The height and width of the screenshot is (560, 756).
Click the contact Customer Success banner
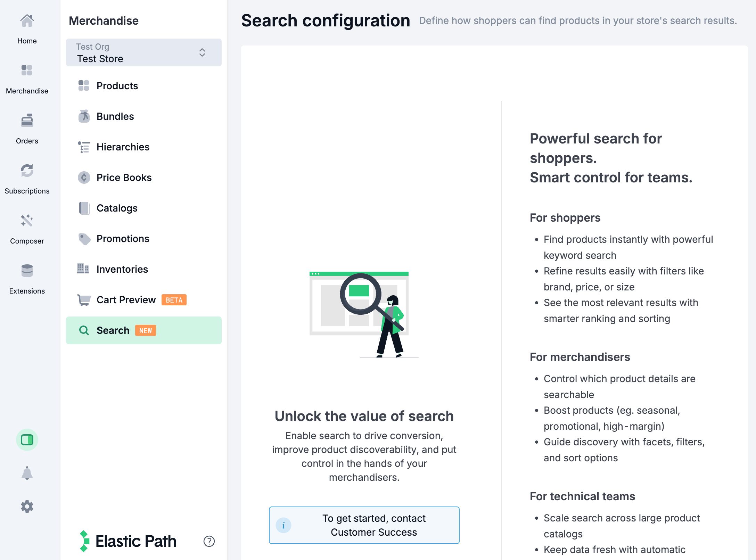click(x=364, y=525)
